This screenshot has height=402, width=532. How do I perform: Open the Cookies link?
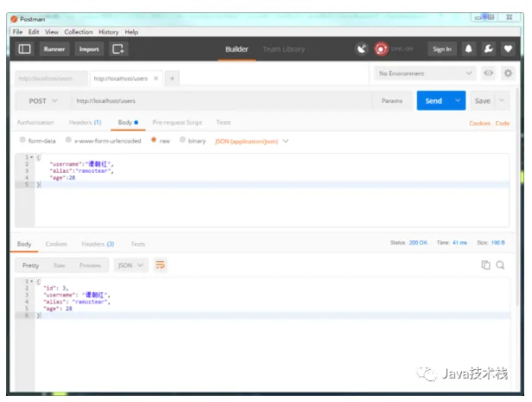pos(480,124)
